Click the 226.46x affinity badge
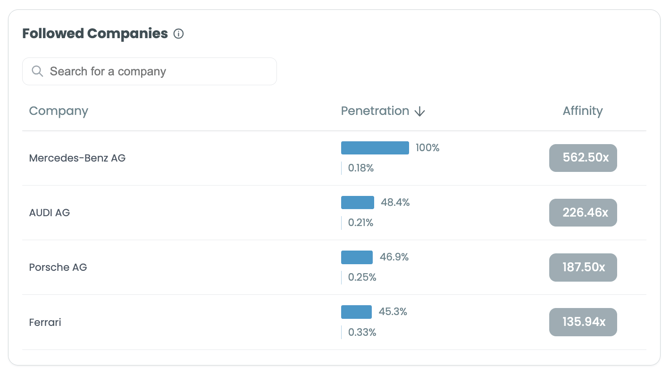Image resolution: width=670 pixels, height=373 pixels. point(583,212)
